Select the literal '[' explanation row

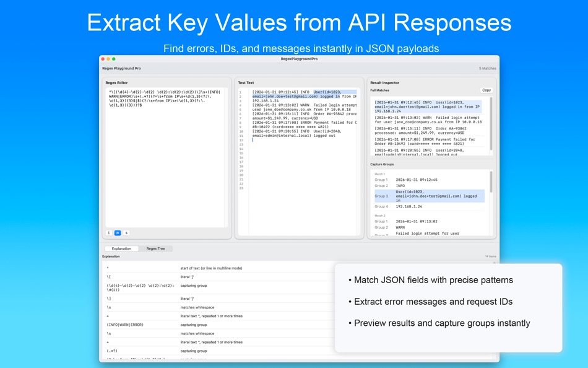[219, 277]
